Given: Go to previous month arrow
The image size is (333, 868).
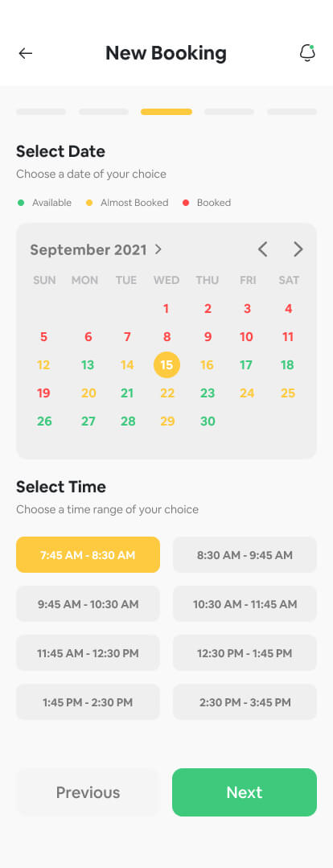Looking at the screenshot, I should coord(263,249).
